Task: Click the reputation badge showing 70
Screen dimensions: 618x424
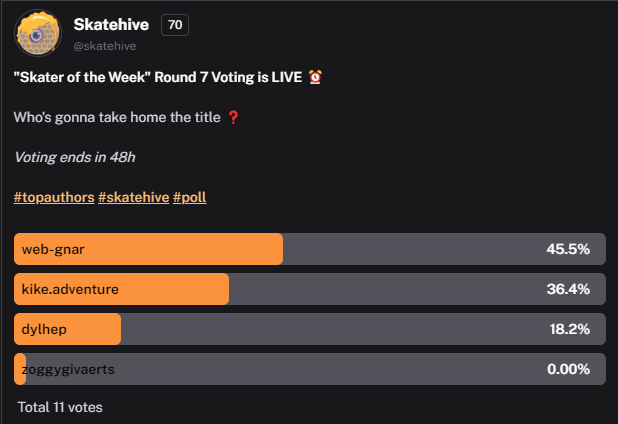Action: (175, 25)
